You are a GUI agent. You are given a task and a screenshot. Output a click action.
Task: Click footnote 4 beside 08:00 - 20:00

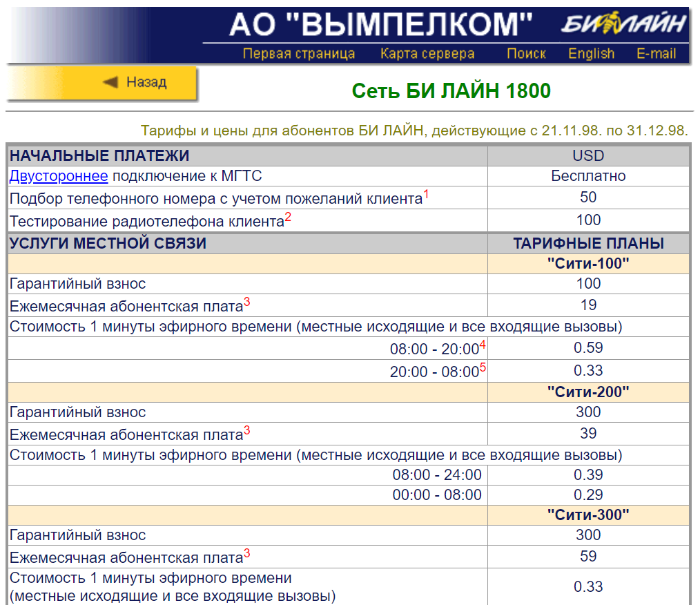point(483,345)
